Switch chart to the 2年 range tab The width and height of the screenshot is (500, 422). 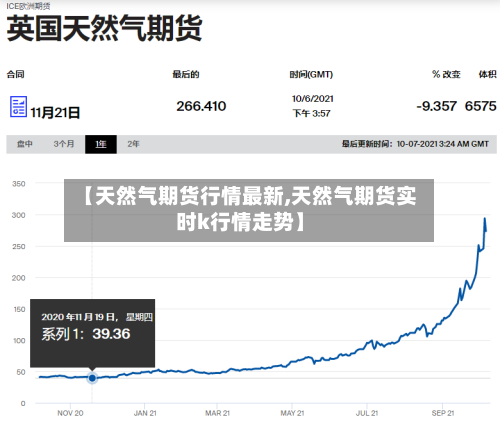[x=133, y=144]
